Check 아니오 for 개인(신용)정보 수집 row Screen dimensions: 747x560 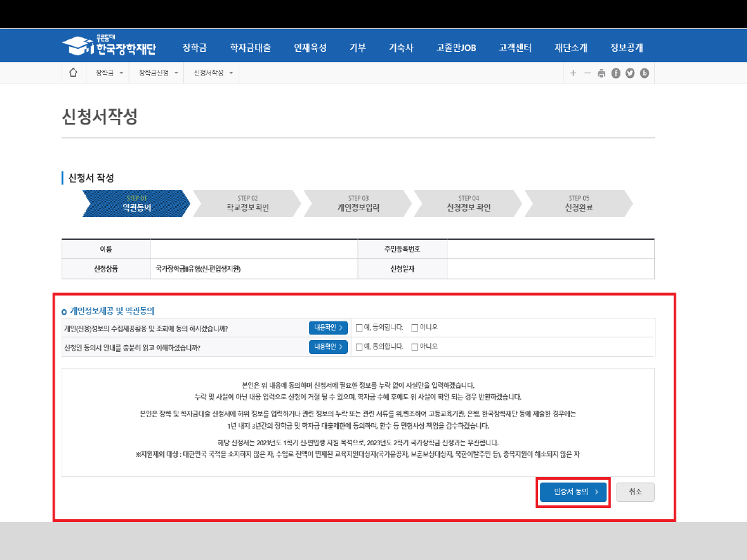point(414,328)
